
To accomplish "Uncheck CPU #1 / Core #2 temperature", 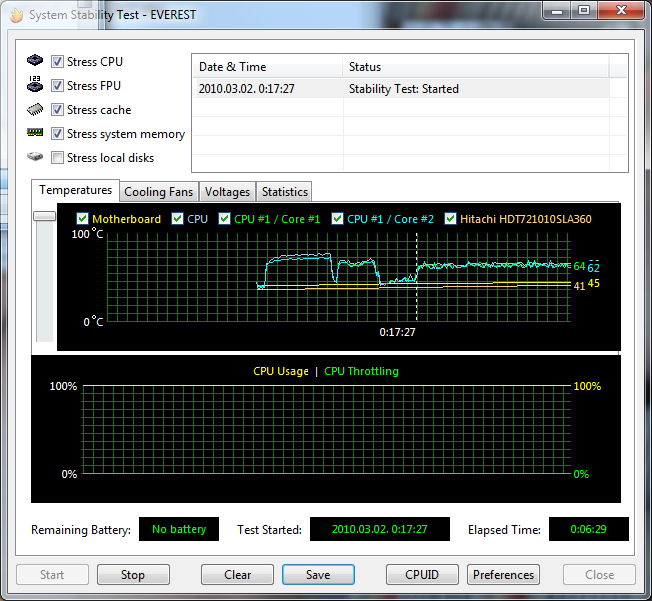I will [337, 219].
